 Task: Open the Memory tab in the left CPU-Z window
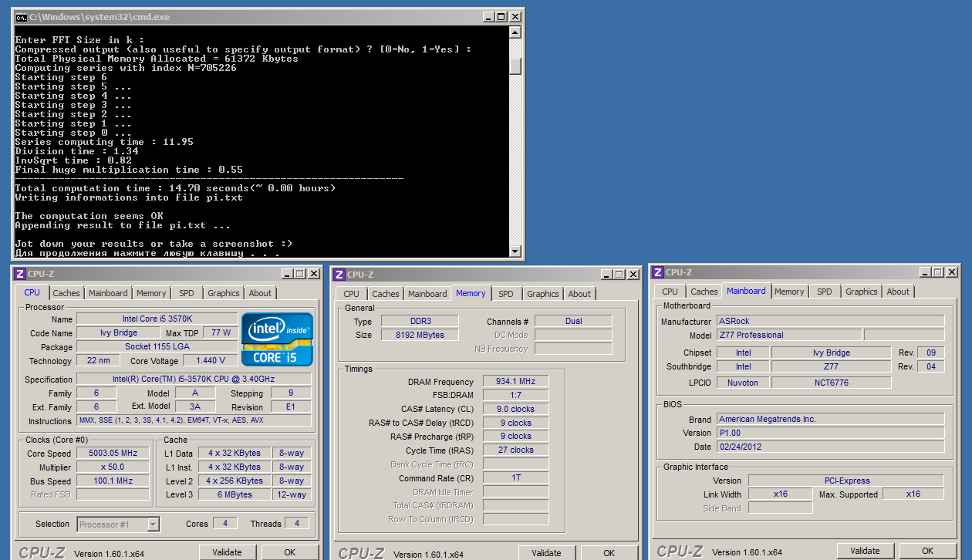pos(151,293)
